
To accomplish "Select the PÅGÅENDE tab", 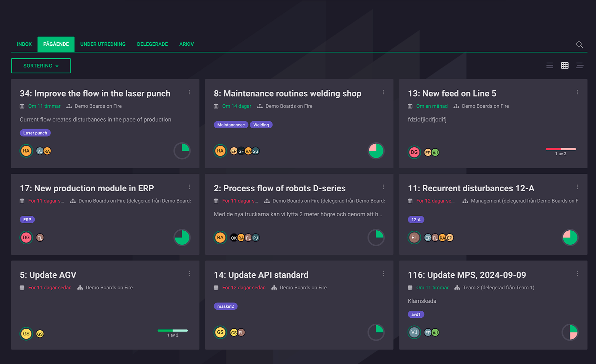I will 56,44.
